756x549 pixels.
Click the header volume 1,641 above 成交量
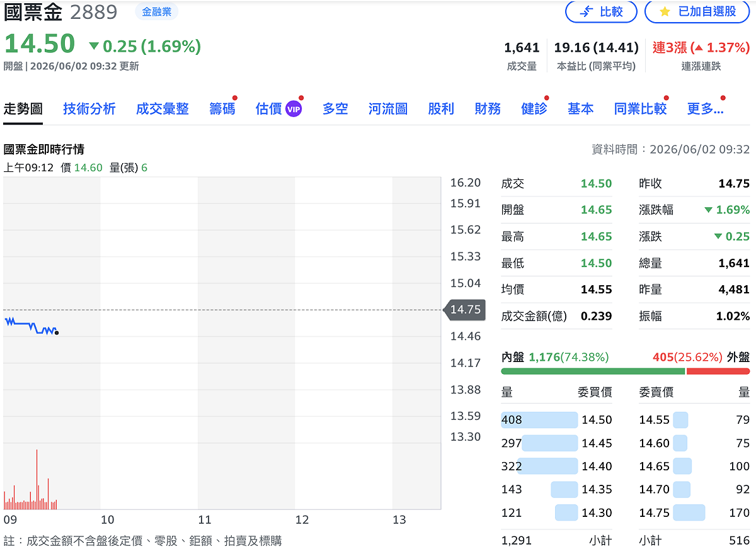click(522, 47)
